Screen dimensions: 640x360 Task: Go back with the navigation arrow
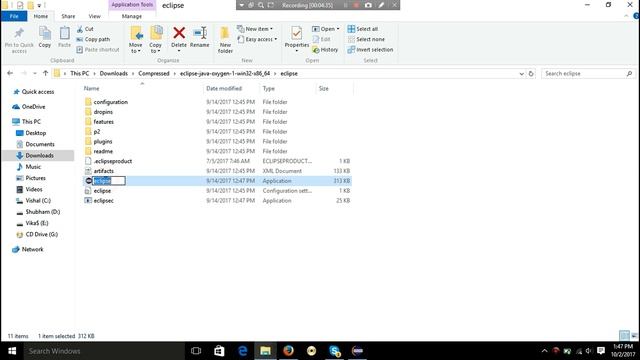pos(10,73)
